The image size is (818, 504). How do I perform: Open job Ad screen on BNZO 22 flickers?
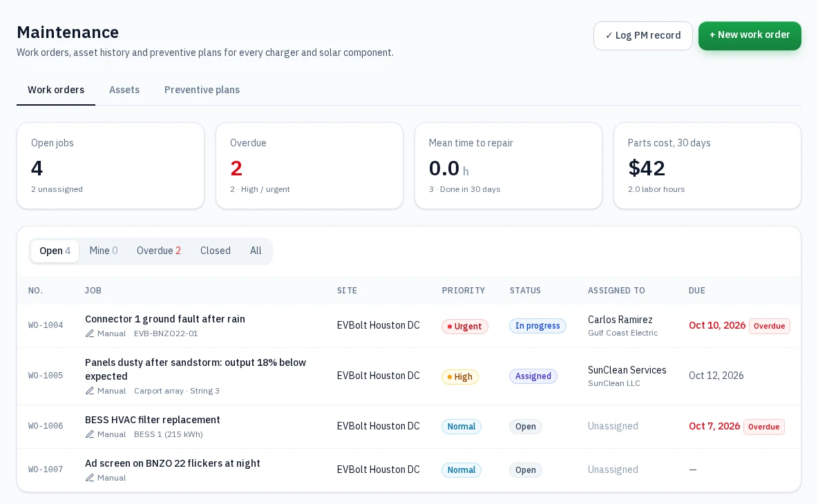172,463
